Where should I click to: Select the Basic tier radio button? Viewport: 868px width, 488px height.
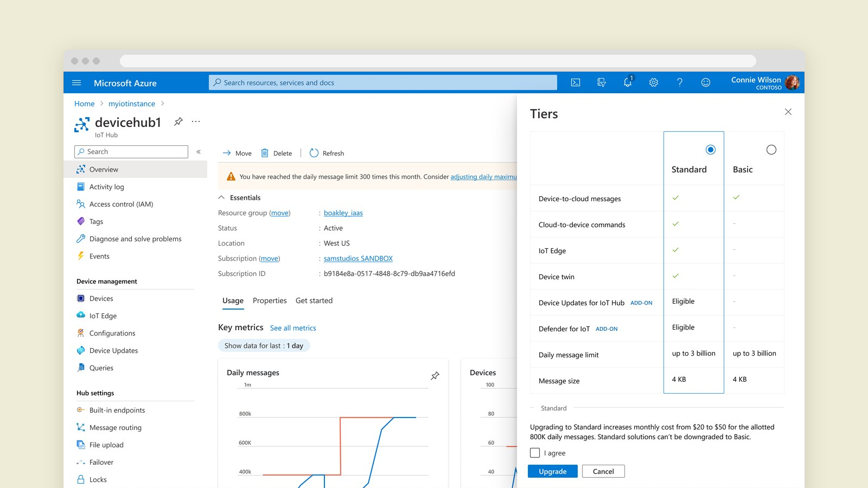(x=771, y=150)
